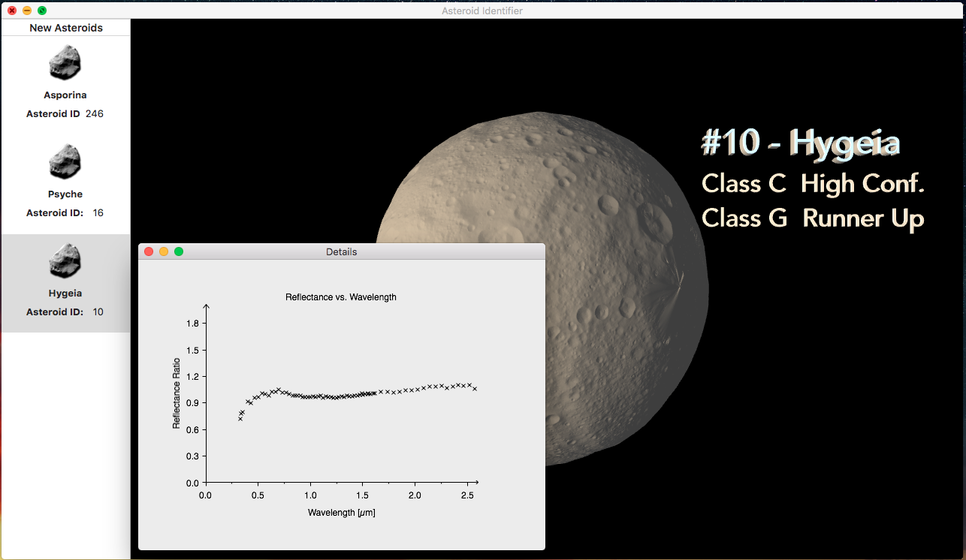The height and width of the screenshot is (560, 966).
Task: Click the Hygeia name in sidebar
Action: coord(65,294)
